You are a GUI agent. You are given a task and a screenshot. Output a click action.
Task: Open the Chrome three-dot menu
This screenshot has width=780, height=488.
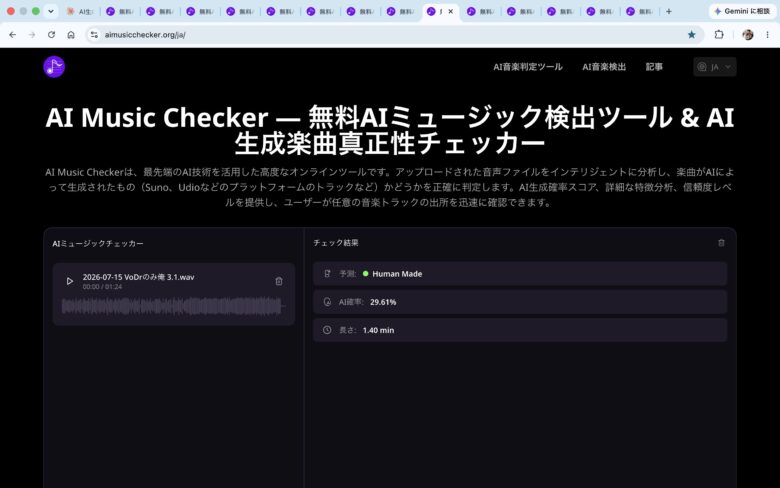[768, 35]
